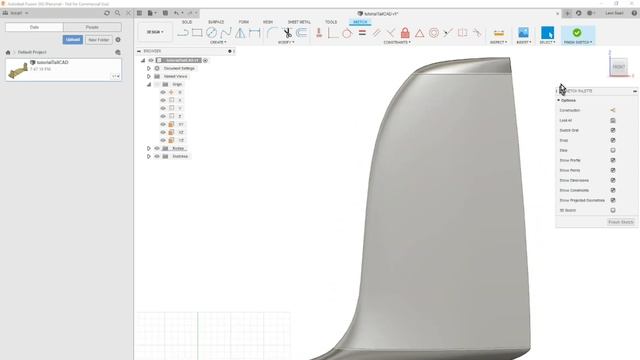Apply the Fix/Unfix lock constraint

click(405, 33)
